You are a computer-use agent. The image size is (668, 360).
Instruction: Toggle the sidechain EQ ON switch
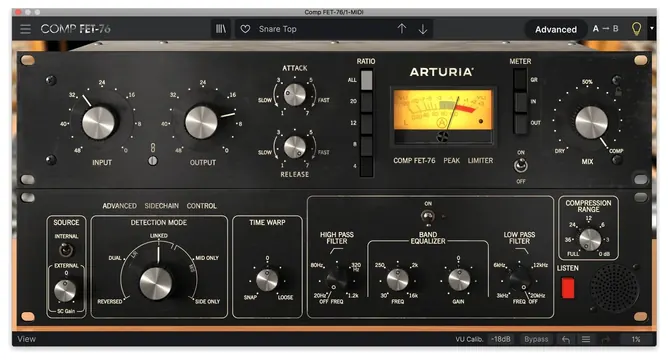428,217
